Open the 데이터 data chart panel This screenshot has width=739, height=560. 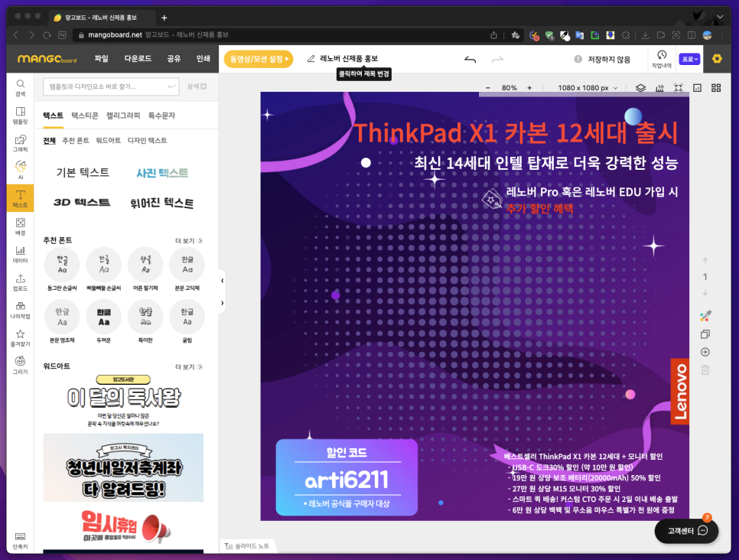(20, 255)
